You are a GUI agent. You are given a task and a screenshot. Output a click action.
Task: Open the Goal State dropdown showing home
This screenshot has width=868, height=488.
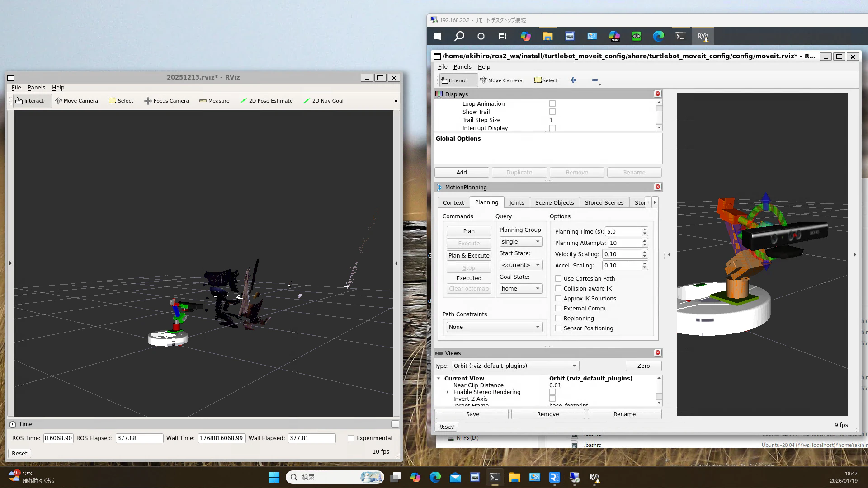click(x=520, y=288)
